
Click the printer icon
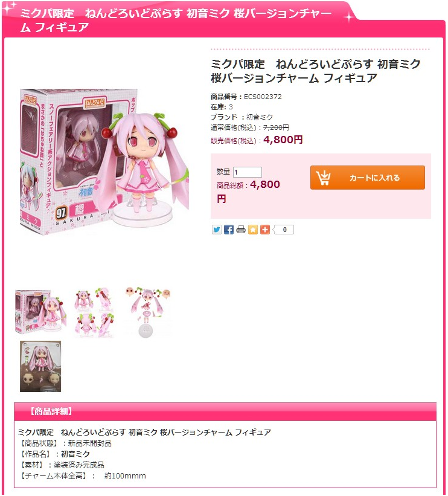pyautogui.click(x=240, y=230)
